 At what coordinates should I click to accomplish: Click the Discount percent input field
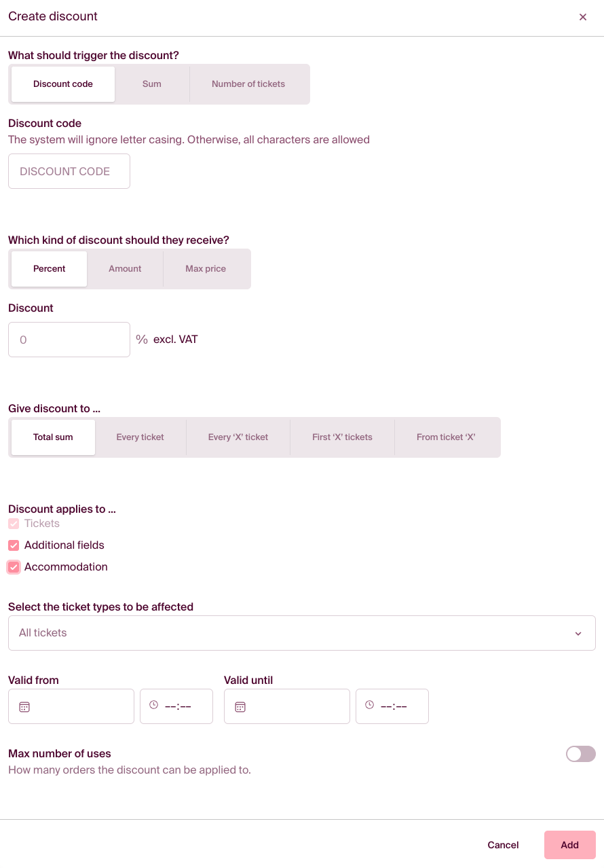click(x=69, y=340)
